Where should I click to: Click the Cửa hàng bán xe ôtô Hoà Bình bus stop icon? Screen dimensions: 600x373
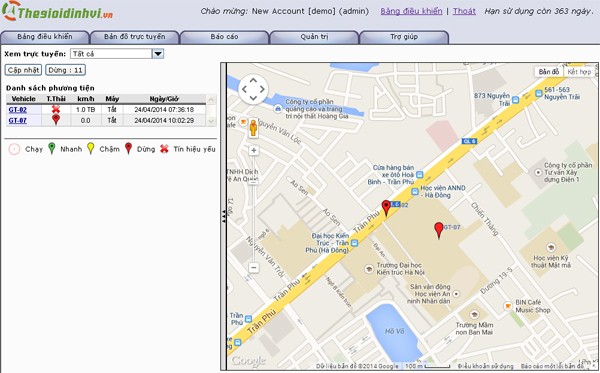pos(420,174)
